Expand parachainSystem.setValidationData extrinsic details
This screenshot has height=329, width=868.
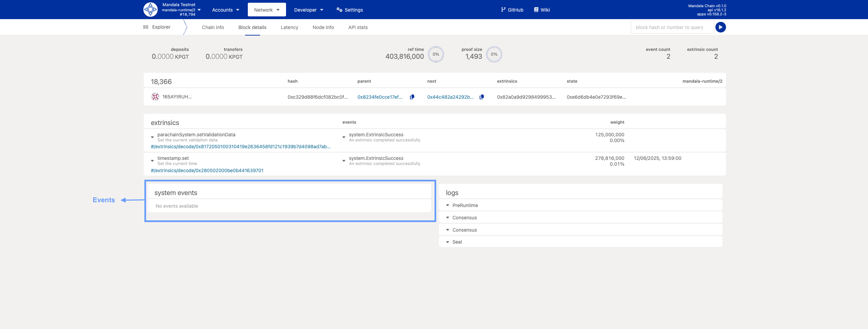pyautogui.click(x=152, y=137)
